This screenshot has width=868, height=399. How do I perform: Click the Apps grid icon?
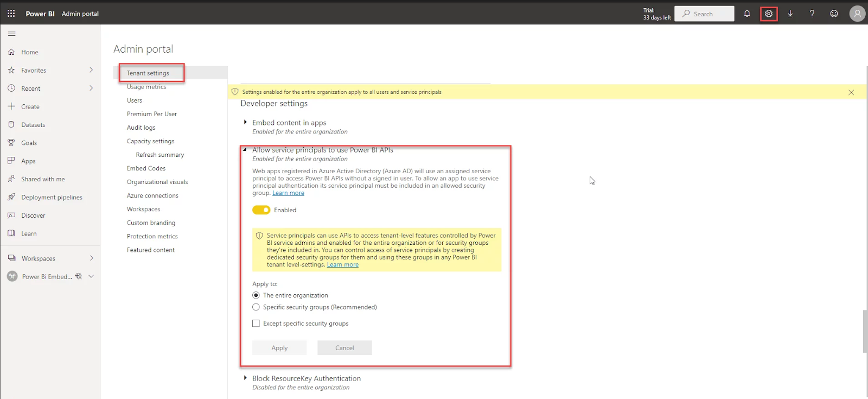click(x=11, y=161)
